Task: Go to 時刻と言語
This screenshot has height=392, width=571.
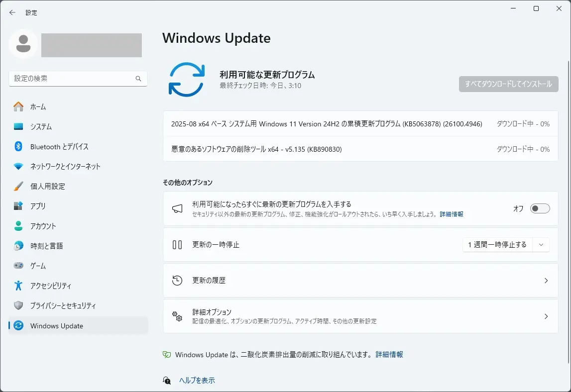Action: pyautogui.click(x=78, y=246)
